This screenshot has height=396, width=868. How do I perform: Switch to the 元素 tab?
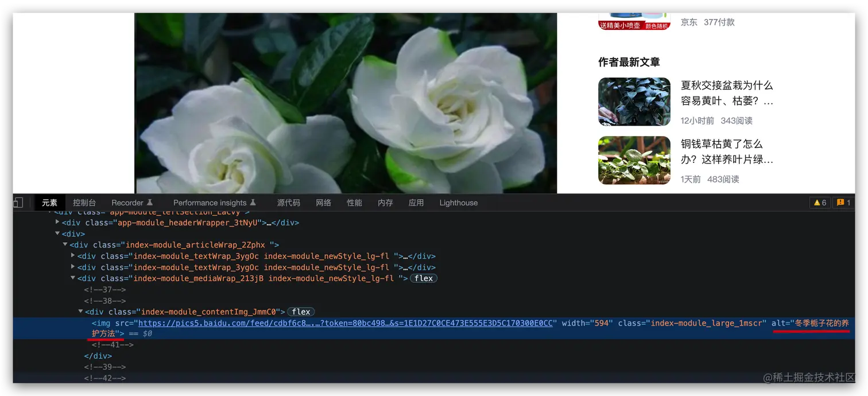click(x=50, y=203)
